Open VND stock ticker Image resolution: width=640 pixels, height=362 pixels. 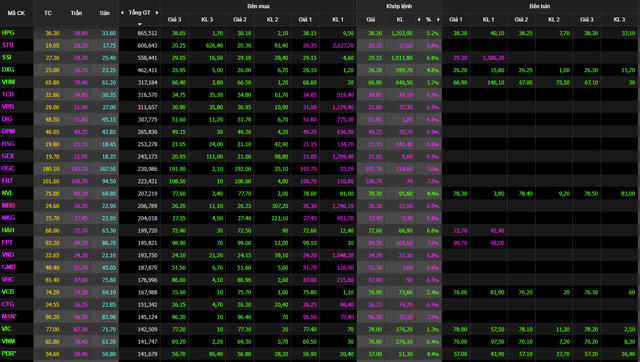[8, 255]
